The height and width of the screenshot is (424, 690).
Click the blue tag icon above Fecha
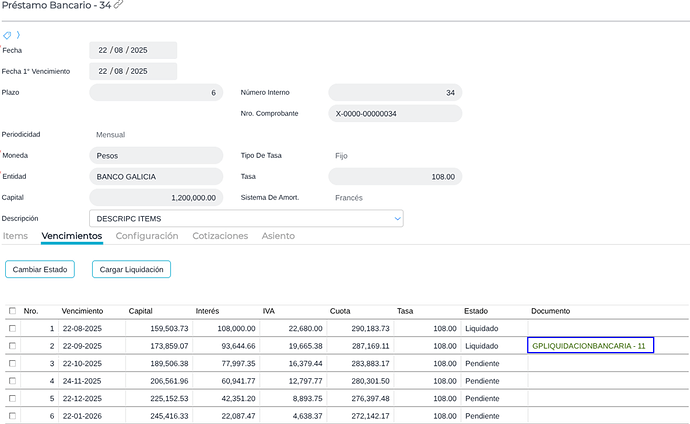pos(7,35)
